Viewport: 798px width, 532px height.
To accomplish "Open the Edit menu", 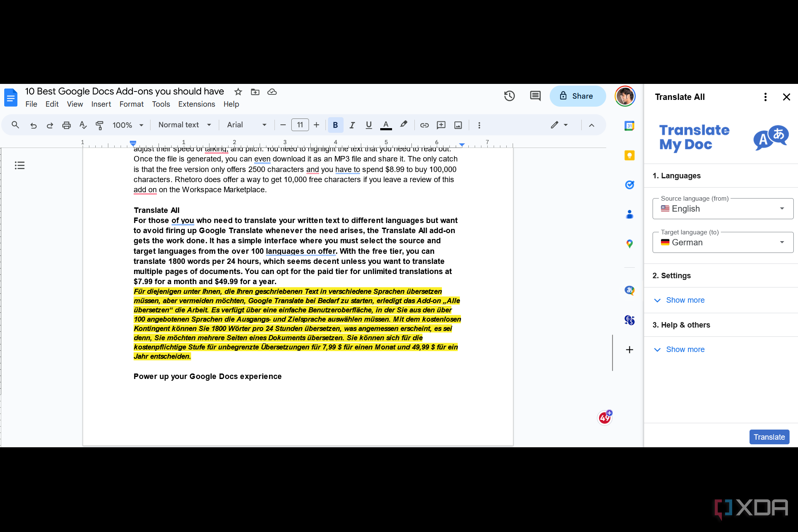I will [x=52, y=104].
